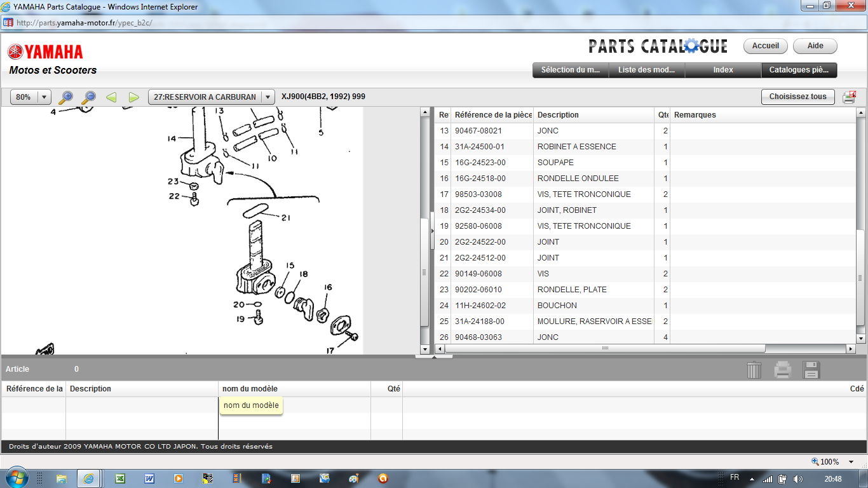
Task: Select row MOULURE, RASERVOIR A ESSE
Action: pyautogui.click(x=646, y=322)
